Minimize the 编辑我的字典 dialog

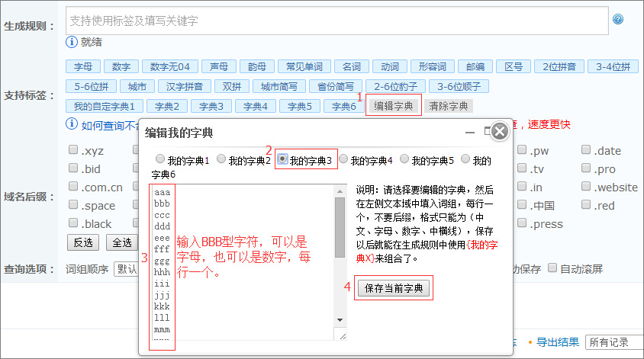[470, 132]
